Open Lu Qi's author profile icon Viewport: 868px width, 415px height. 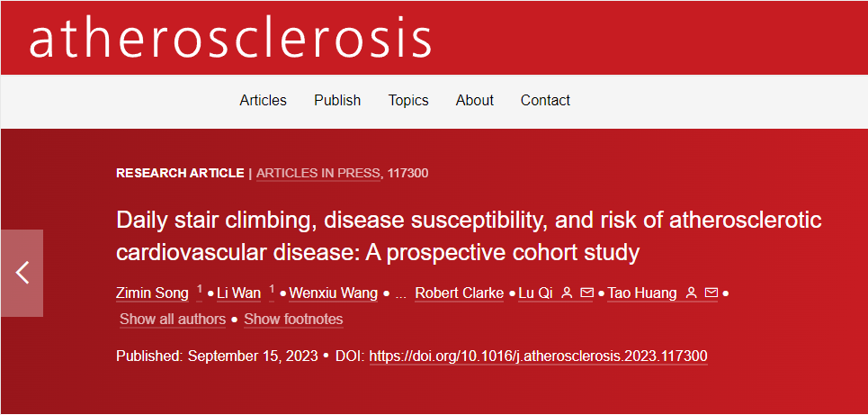tap(567, 293)
